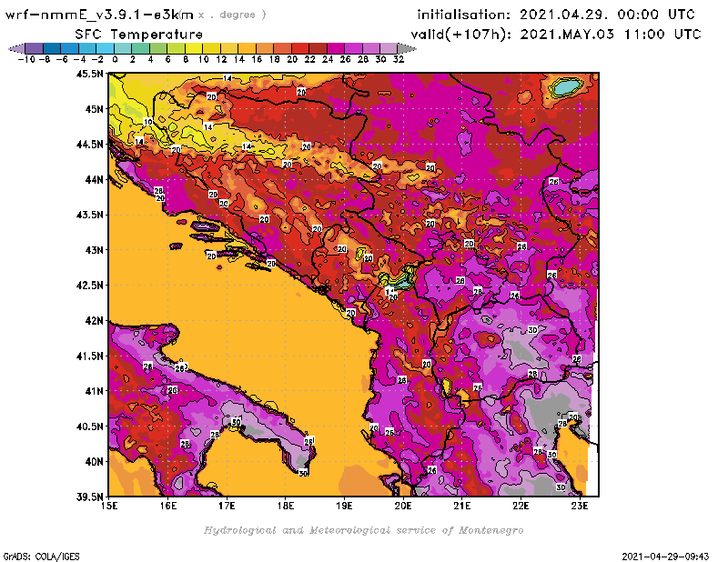Click the 44.5N latitude axis label
728x562 pixels.
pyautogui.click(x=89, y=145)
